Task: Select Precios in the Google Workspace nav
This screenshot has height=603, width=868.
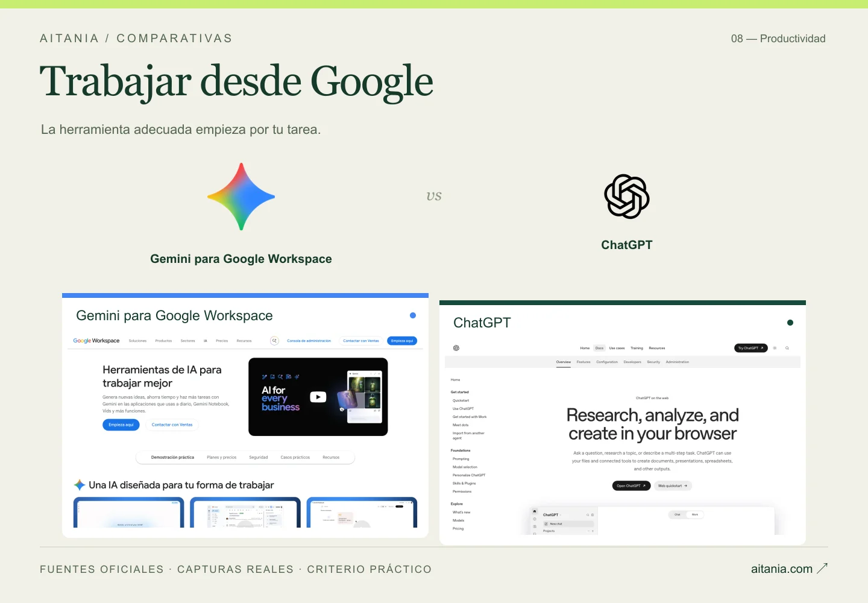Action: [x=222, y=341]
